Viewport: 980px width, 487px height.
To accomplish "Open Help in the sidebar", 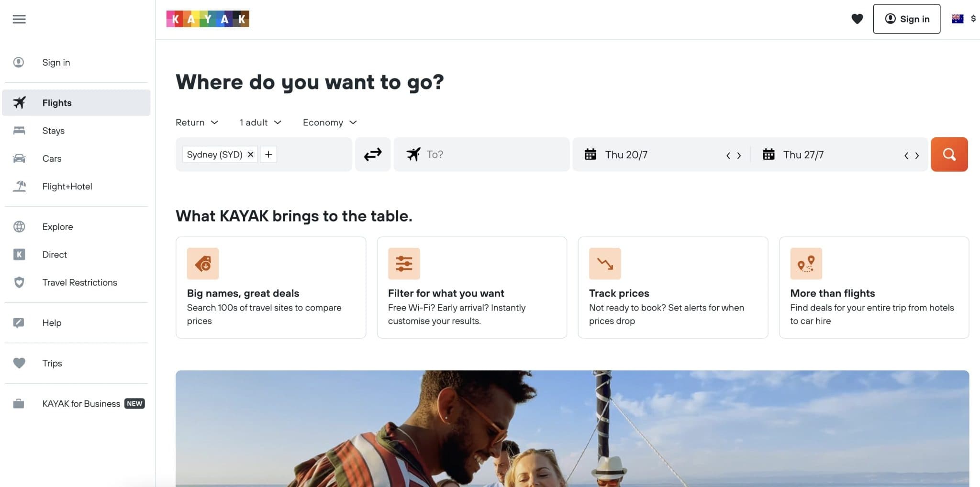I will tap(76, 323).
